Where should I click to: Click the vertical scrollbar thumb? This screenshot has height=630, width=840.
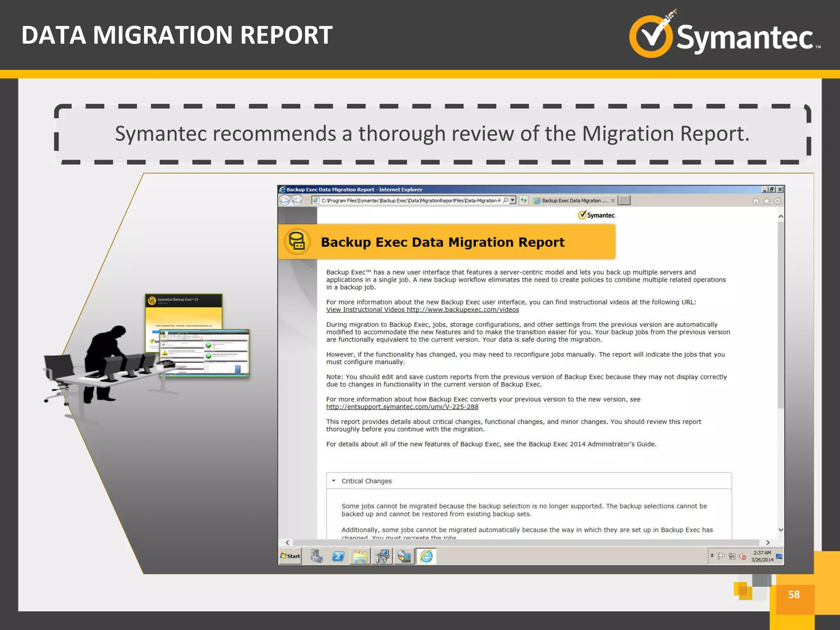click(x=781, y=315)
